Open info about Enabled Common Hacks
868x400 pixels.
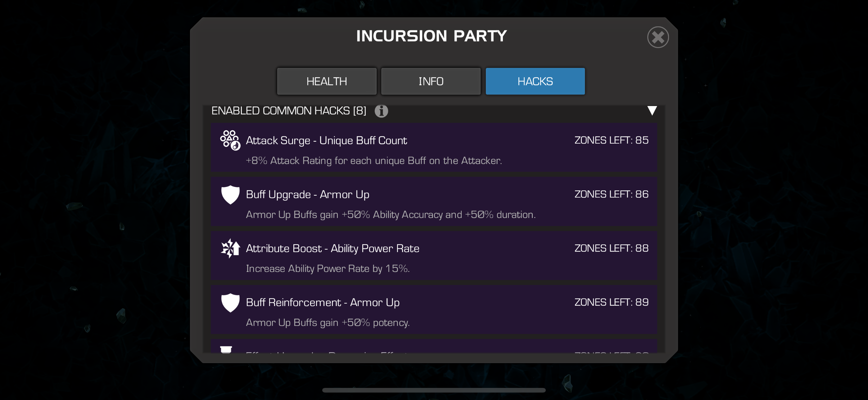(381, 111)
